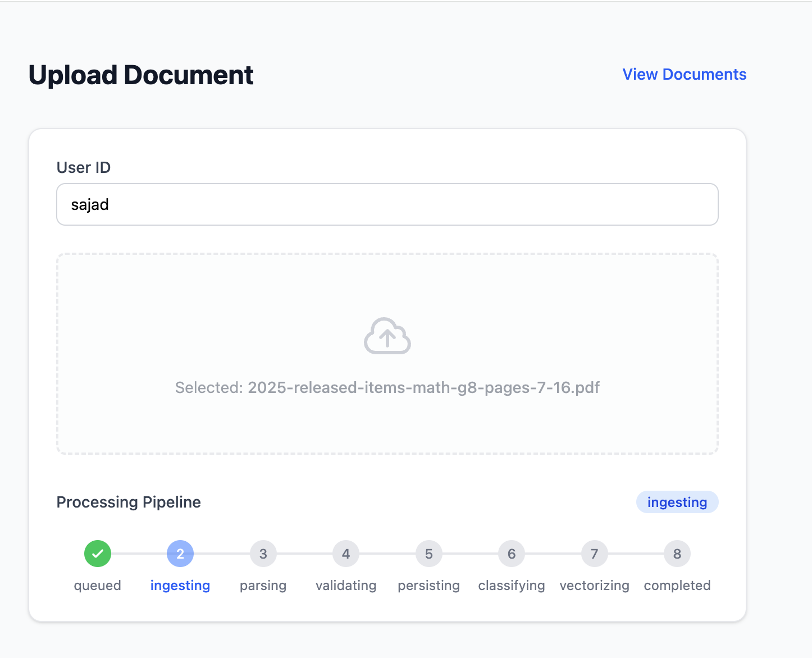
Task: Click step 7 vectorizing circle
Action: pyautogui.click(x=594, y=554)
